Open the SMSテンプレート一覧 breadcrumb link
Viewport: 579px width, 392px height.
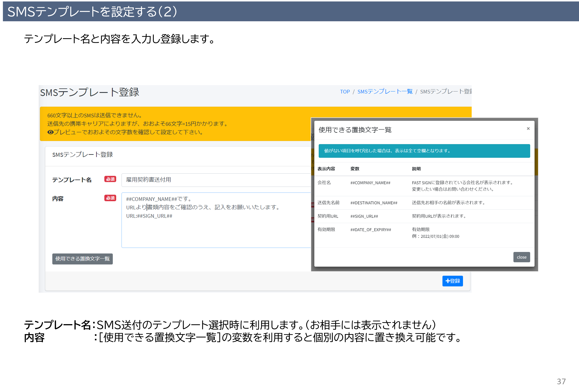(x=385, y=92)
